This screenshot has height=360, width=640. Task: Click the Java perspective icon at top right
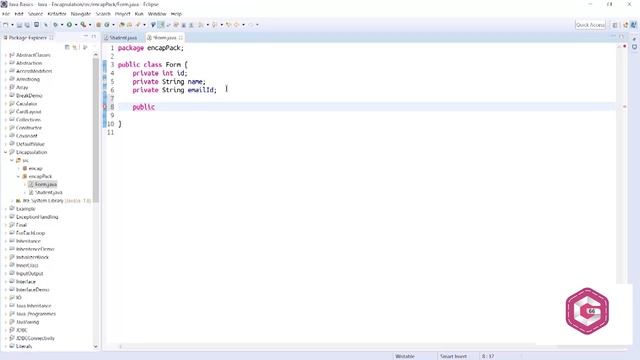click(633, 25)
